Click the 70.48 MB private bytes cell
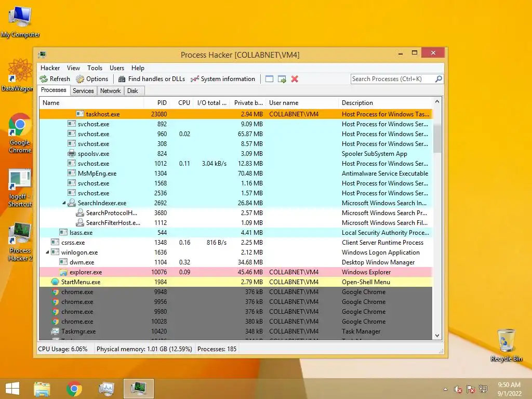Image resolution: width=532 pixels, height=399 pixels. (250, 174)
